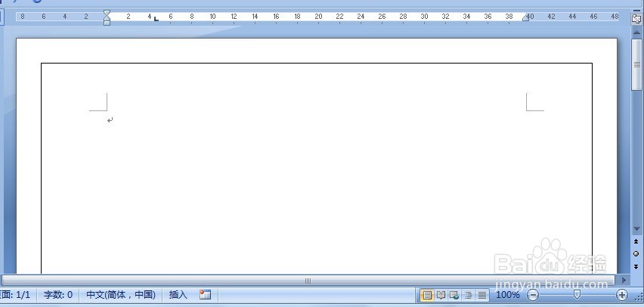The image size is (644, 307).
Task: Switch to Outline view
Action: pyautogui.click(x=468, y=295)
